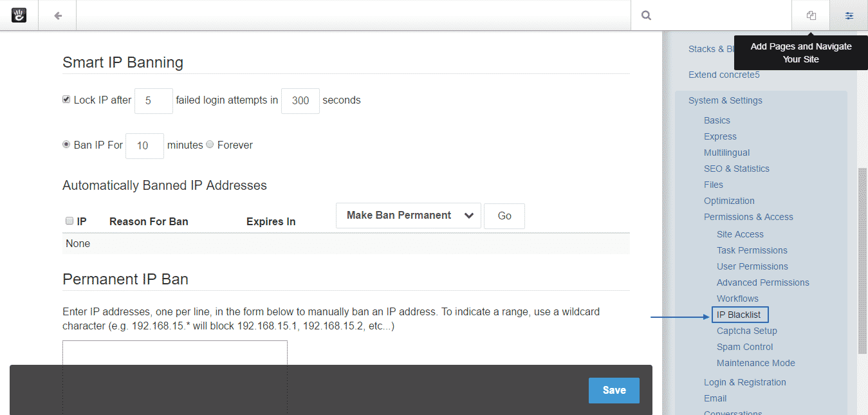This screenshot has width=868, height=415.
Task: Open Login & Registration menu item
Action: (x=744, y=382)
